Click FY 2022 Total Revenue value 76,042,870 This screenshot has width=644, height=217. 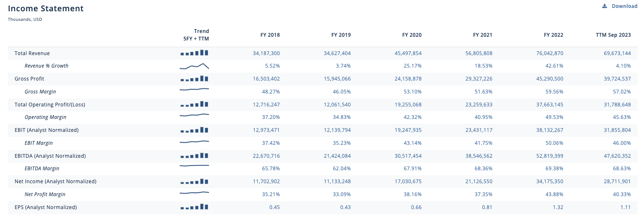(x=544, y=53)
